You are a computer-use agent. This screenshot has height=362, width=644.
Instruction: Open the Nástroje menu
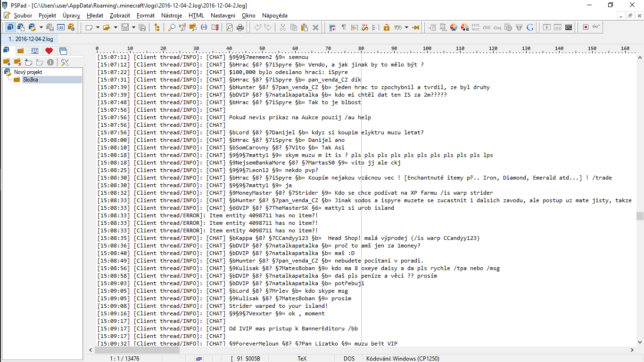(x=172, y=16)
